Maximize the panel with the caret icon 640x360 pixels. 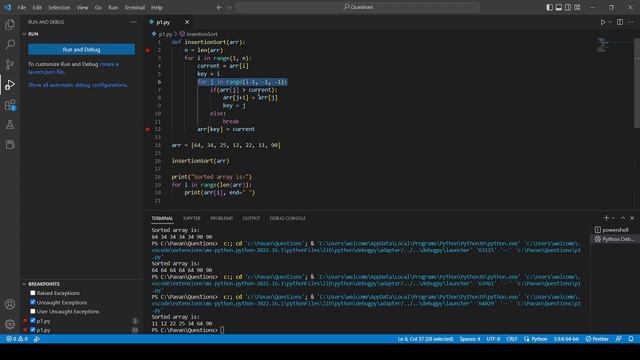click(x=623, y=218)
